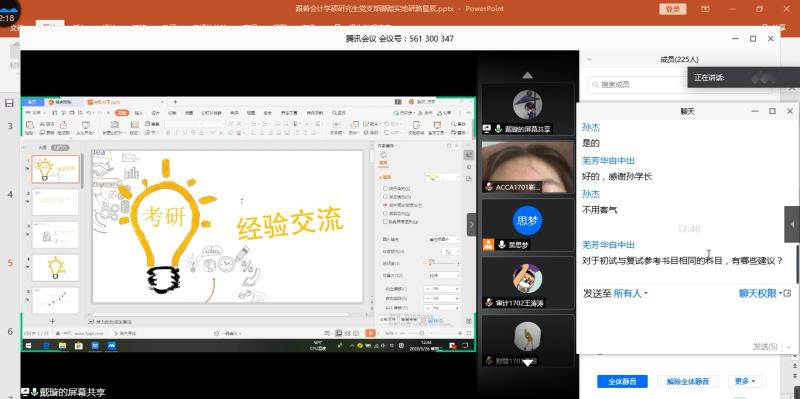This screenshot has width=800, height=399.
Task: Select the third fill radio option in the WPS pane
Action: 385,205
